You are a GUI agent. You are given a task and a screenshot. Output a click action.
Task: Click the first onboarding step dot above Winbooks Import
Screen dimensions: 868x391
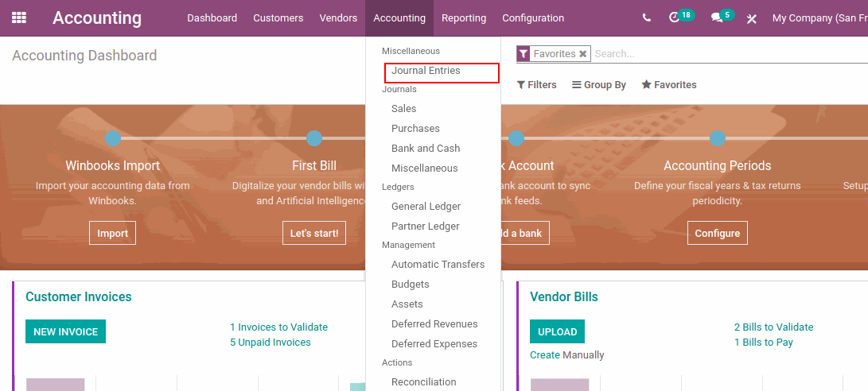(x=113, y=138)
